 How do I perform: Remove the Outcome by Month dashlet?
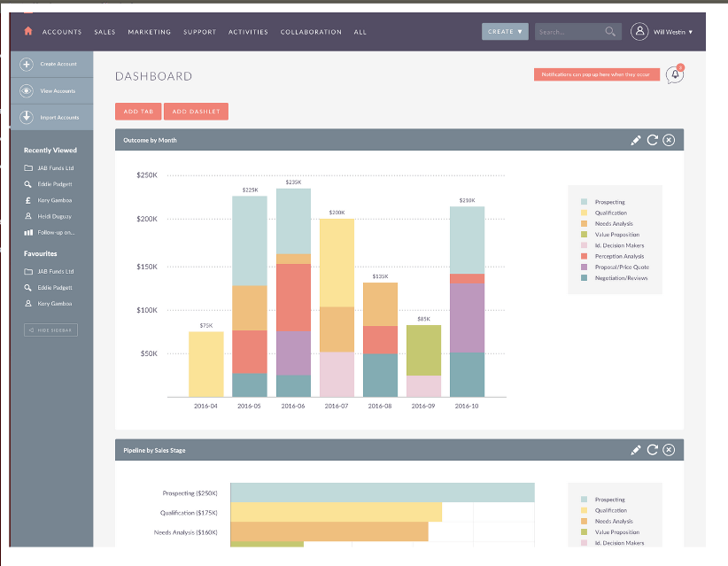click(x=669, y=140)
